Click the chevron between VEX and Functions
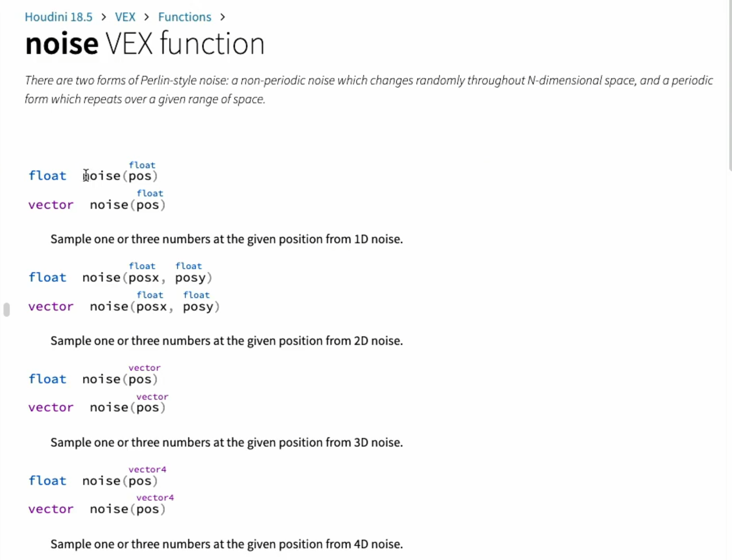This screenshot has height=560, width=732. pos(147,17)
